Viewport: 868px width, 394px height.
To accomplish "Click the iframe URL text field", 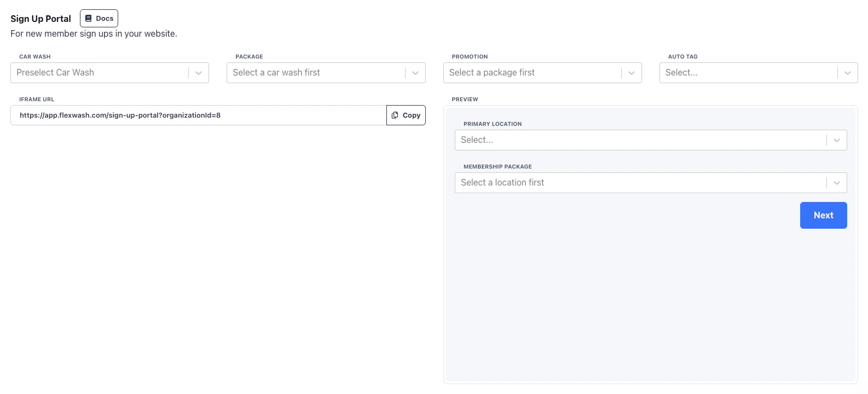I will point(199,115).
